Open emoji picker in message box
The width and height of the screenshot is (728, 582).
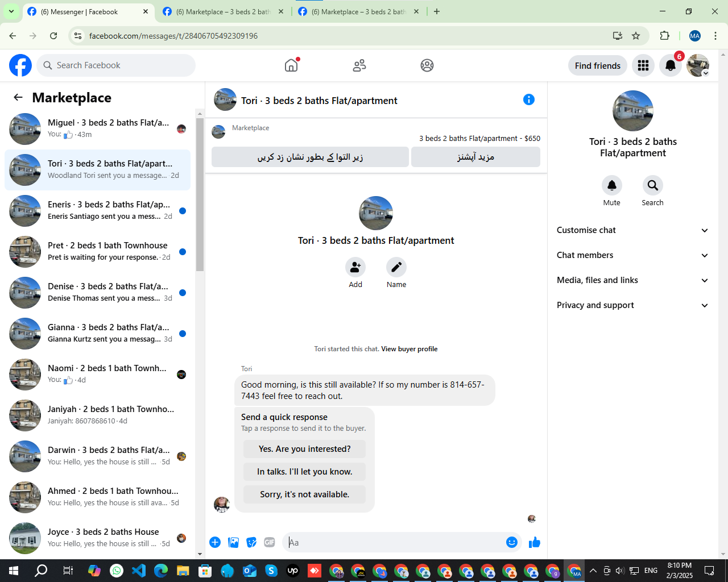coord(512,542)
